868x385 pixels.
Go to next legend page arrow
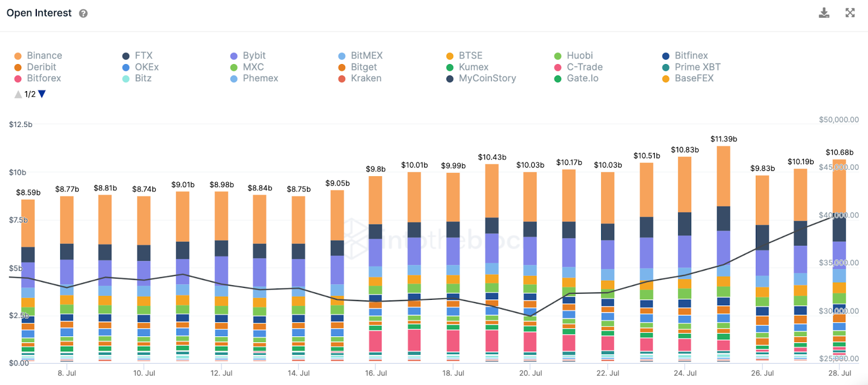pyautogui.click(x=42, y=94)
